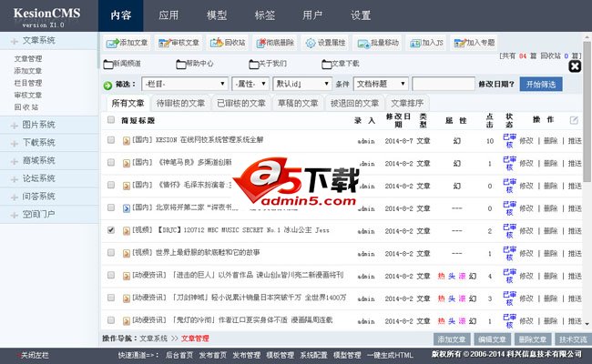This screenshot has width=592, height=364.
Task: Click the blue article icon of 北京将开第二家 row
Action: point(127,208)
